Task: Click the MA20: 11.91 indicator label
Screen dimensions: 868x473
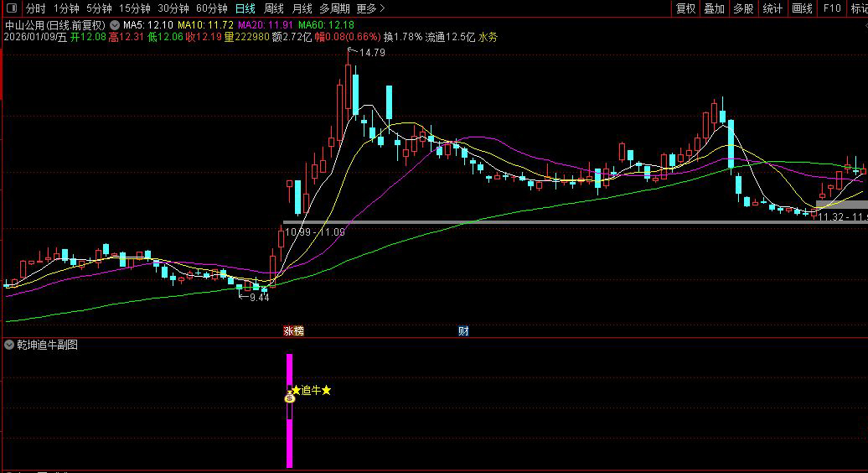Action: [x=266, y=25]
